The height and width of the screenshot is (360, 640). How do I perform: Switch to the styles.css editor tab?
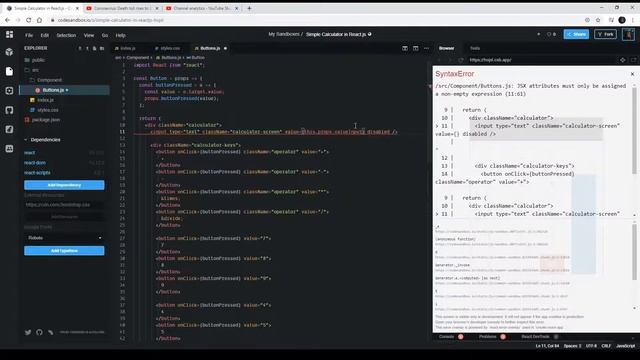[170, 48]
